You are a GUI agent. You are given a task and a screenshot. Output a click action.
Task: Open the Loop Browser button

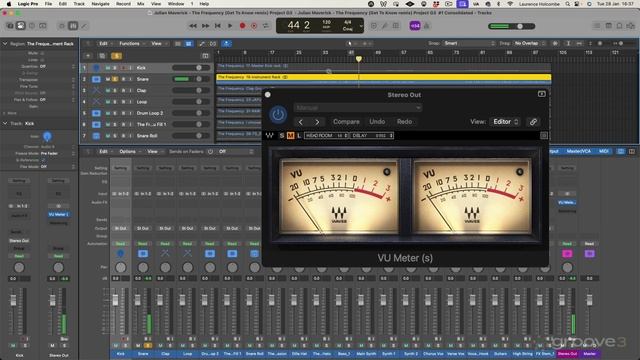tap(619, 26)
